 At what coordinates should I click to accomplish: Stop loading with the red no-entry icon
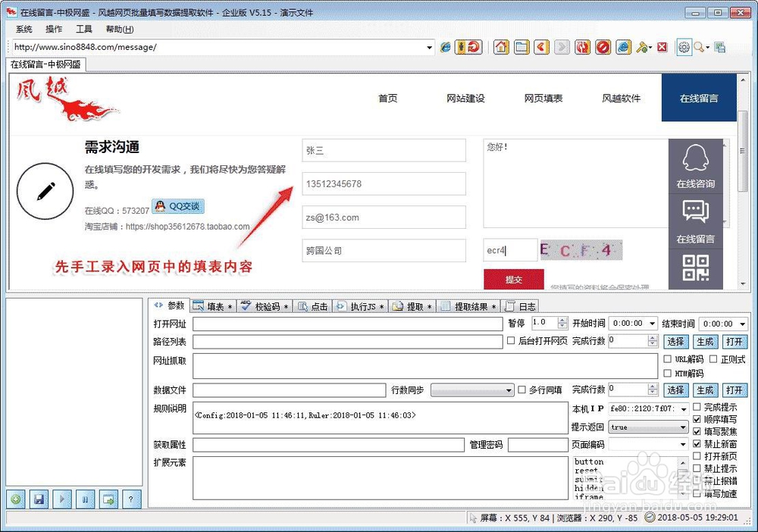603,47
